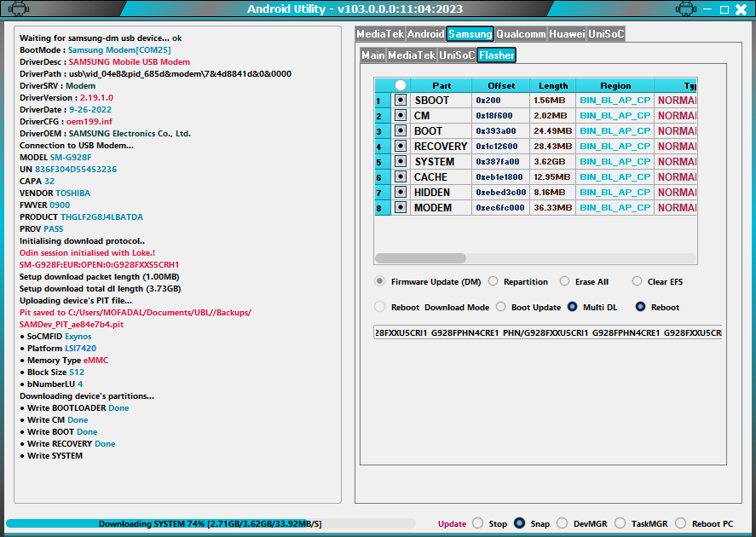This screenshot has height=537, width=756.
Task: Toggle the Multi DL radio option
Action: click(572, 307)
